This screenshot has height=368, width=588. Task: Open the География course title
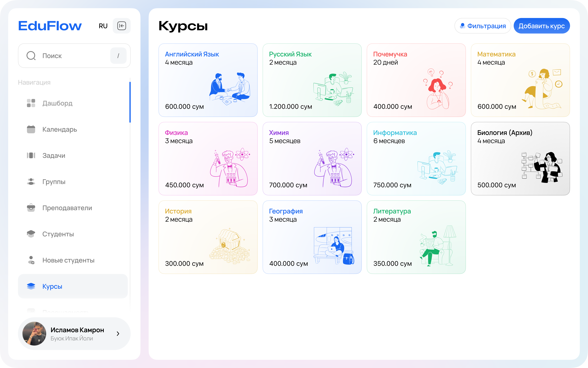[286, 211]
